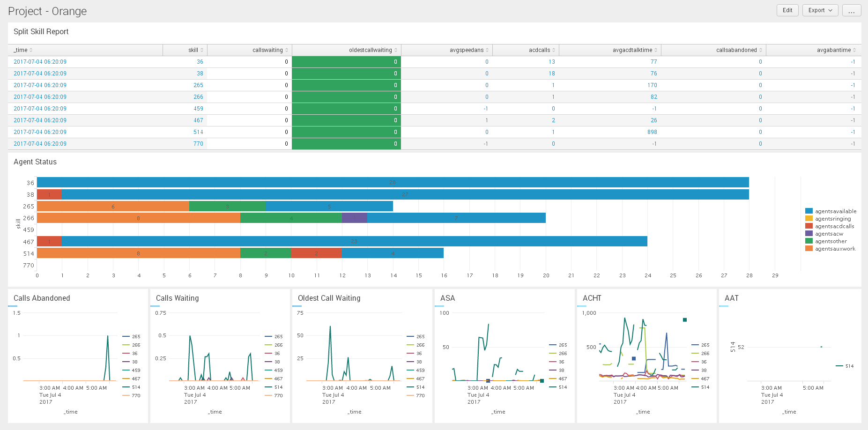Click callswaiting column sort arrows
This screenshot has height=430, width=868.
tap(287, 50)
